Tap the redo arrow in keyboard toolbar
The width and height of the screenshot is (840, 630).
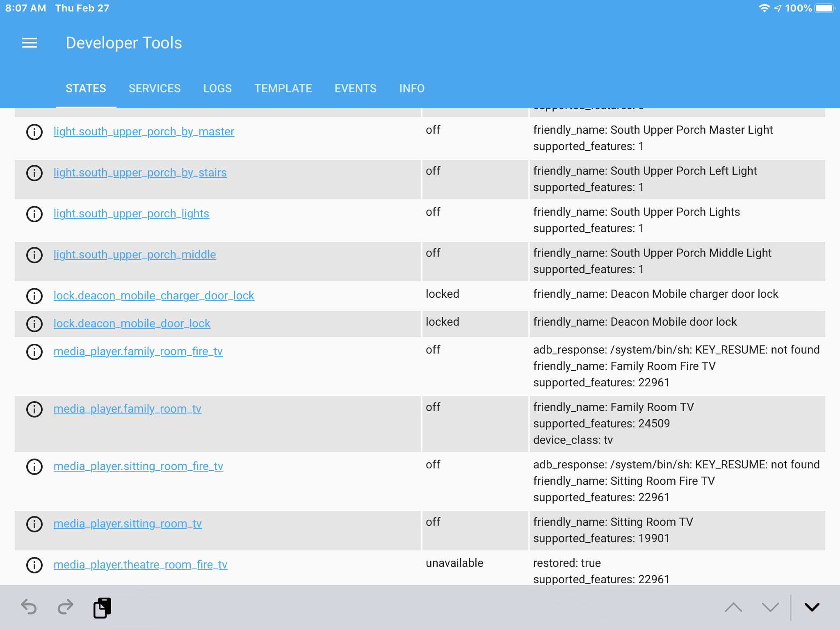(65, 607)
